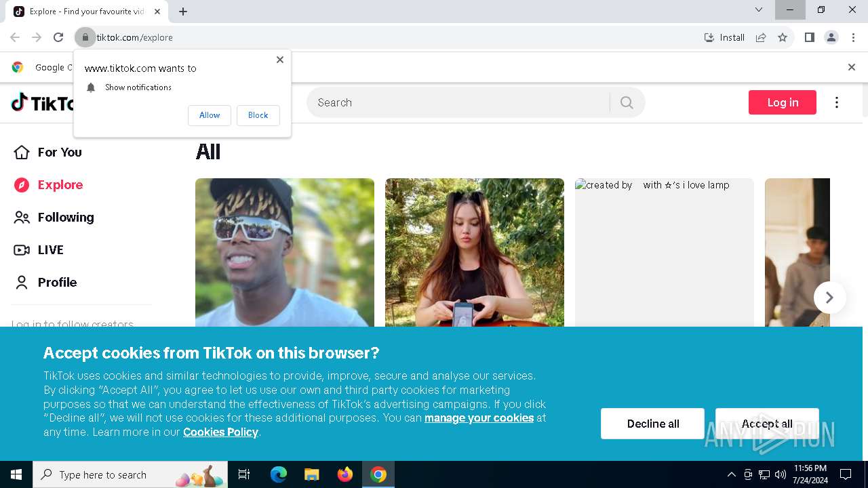Block TikTok notifications
Image resolution: width=868 pixels, height=488 pixels.
(x=258, y=115)
